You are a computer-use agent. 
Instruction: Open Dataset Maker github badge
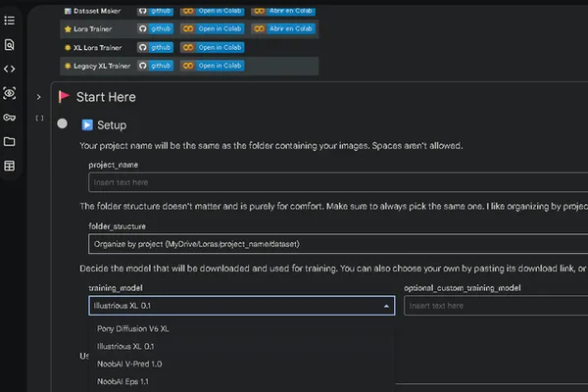coord(155,11)
